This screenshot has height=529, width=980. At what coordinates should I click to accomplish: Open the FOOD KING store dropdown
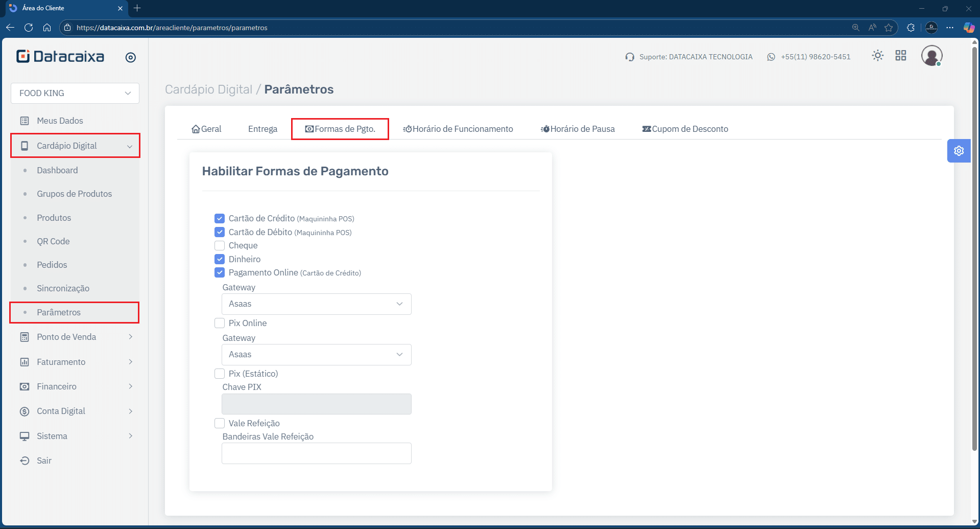coord(75,93)
